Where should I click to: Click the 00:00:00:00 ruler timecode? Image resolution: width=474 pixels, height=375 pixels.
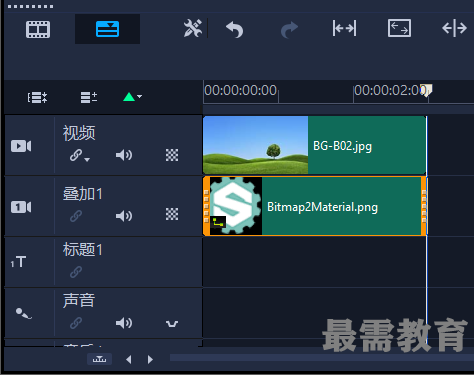241,90
